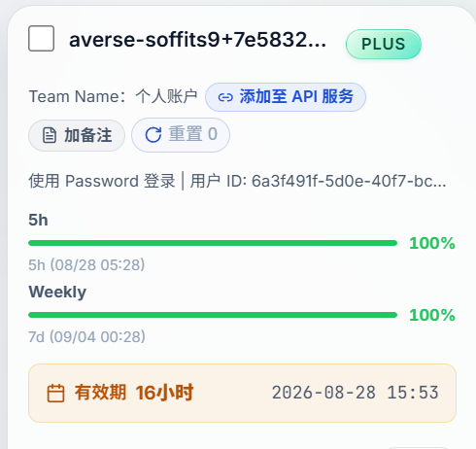
Task: Click Team Name 个人账户 text
Action: [x=113, y=96]
